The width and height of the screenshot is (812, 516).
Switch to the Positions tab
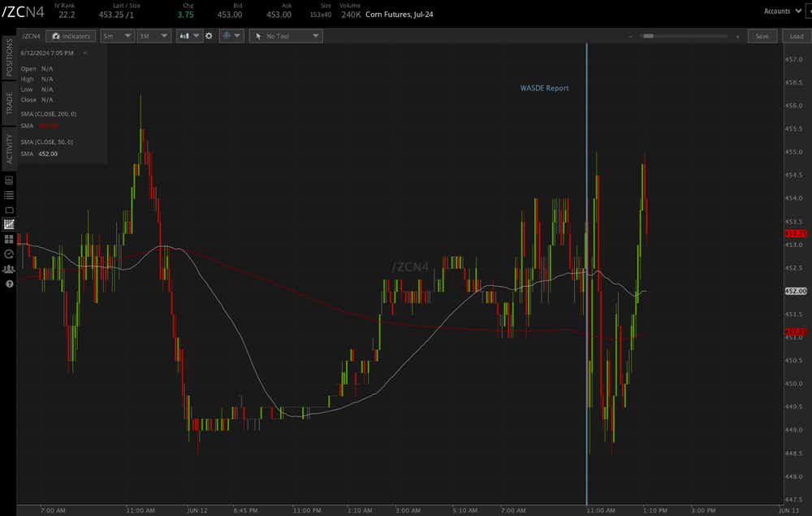click(x=9, y=58)
